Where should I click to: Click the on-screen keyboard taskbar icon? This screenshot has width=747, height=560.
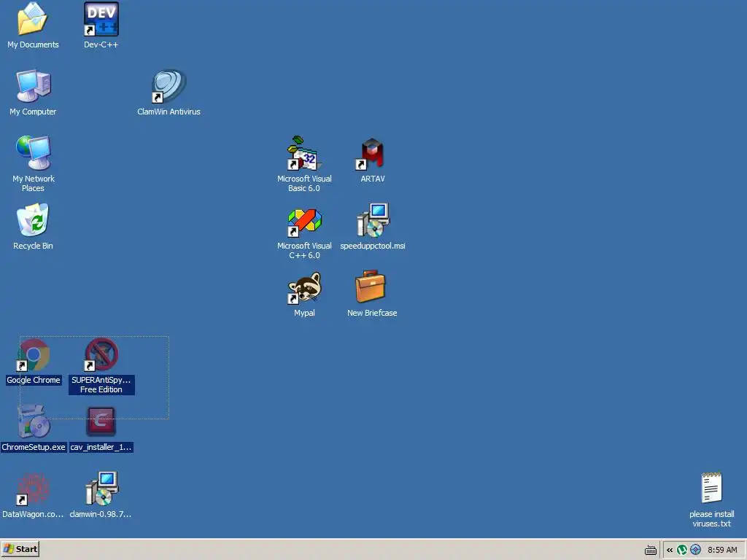(x=650, y=550)
